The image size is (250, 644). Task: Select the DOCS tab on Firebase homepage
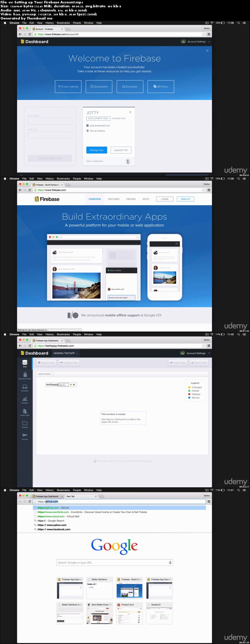pos(146,199)
